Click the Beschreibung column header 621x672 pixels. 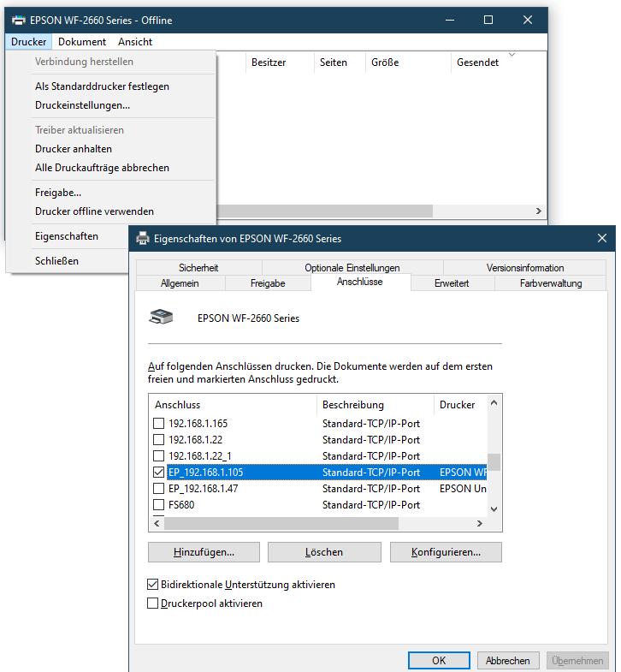376,405
